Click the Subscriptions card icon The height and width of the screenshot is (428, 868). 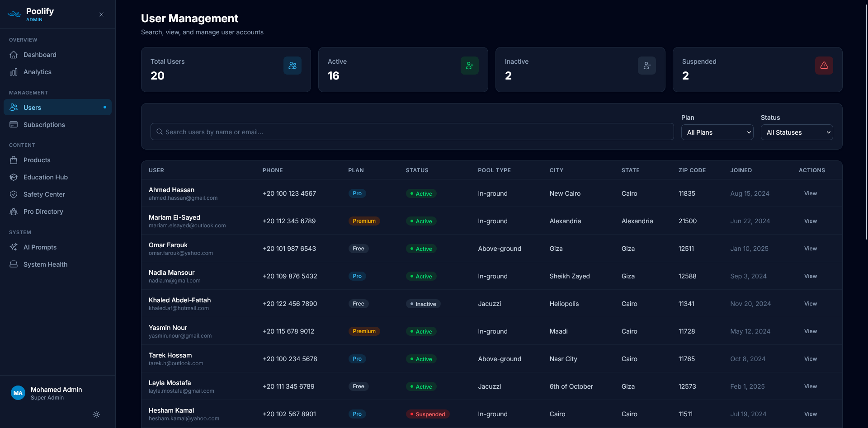tap(14, 124)
